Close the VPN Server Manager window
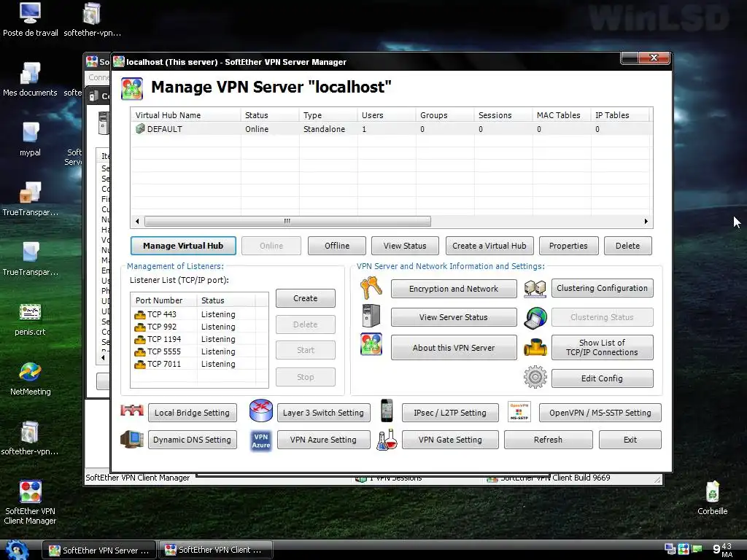 coord(654,58)
